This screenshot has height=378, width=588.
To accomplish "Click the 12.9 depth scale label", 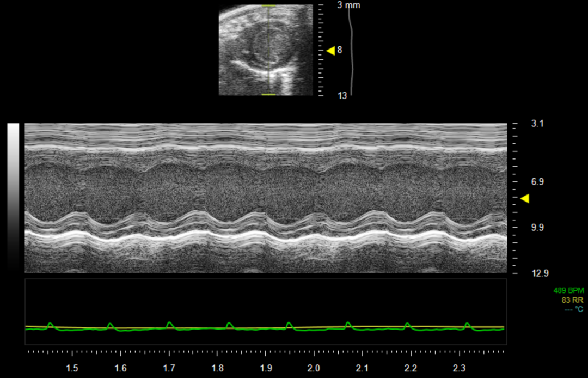I will pos(540,273).
